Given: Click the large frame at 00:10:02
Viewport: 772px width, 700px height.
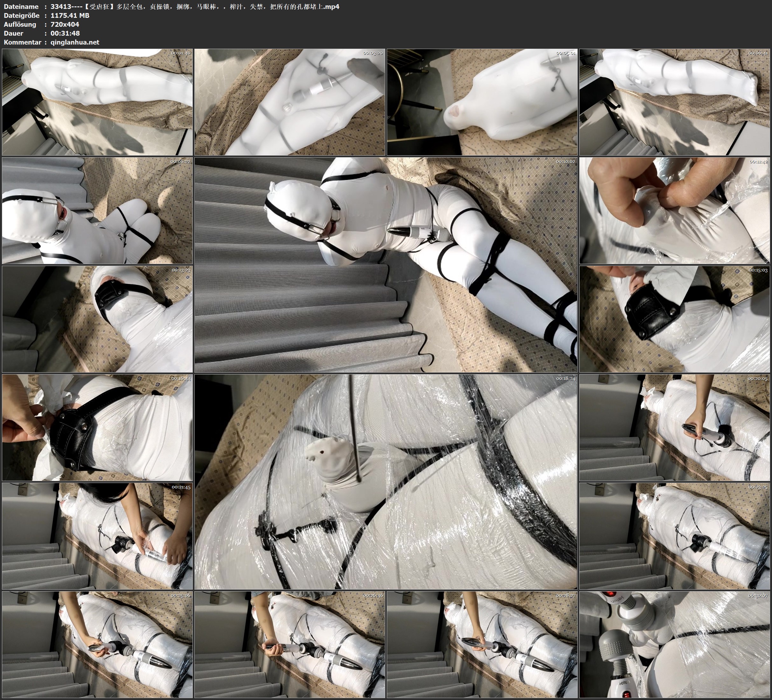Looking at the screenshot, I should [386, 265].
